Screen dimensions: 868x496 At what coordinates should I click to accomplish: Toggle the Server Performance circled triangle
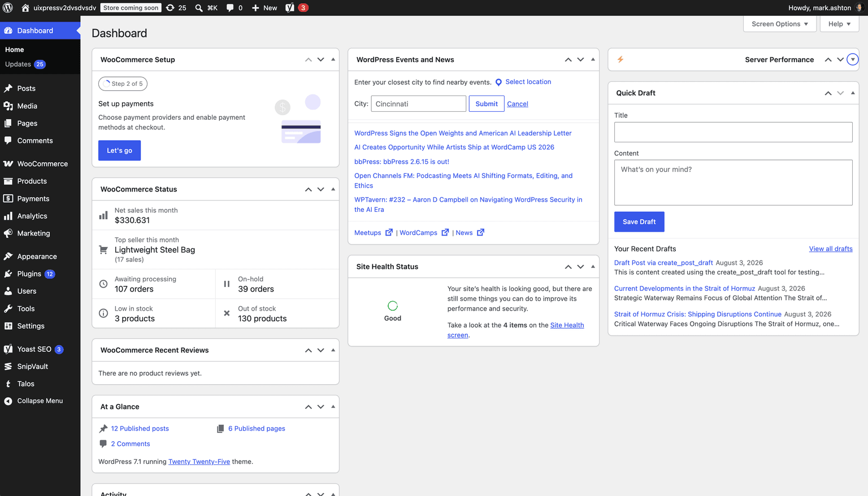tap(853, 59)
